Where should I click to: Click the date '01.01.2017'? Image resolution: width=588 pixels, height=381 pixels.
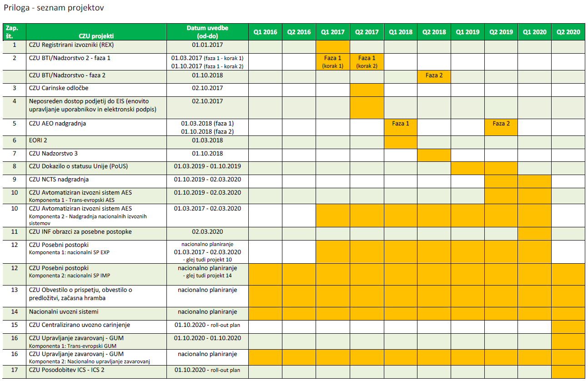[x=207, y=45]
